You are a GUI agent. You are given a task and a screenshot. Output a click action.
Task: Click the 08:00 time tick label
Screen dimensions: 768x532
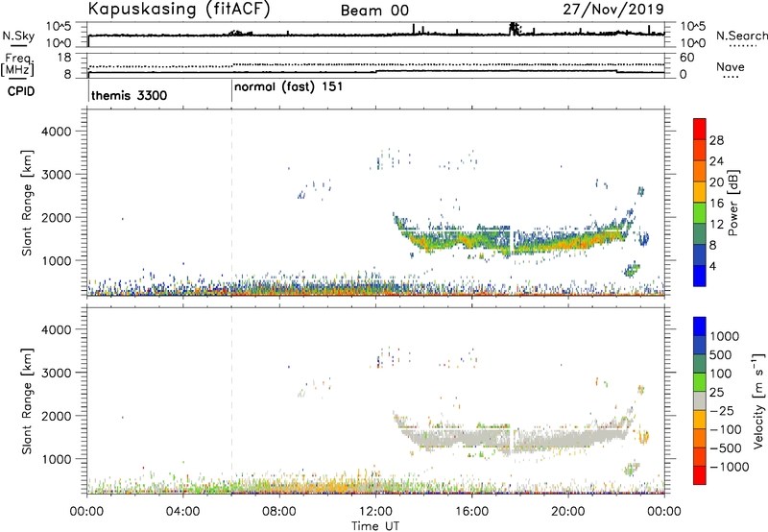pos(278,512)
